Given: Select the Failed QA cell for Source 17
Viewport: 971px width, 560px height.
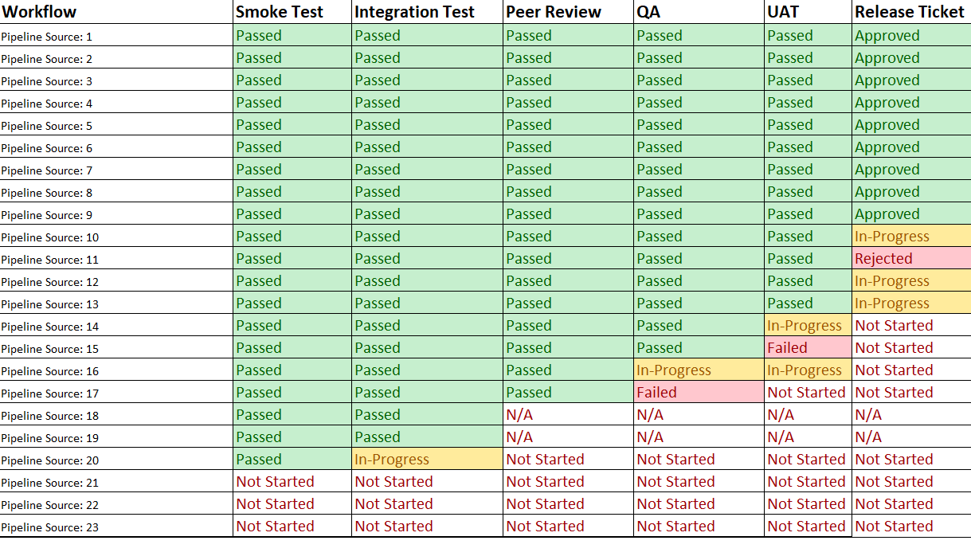Looking at the screenshot, I should click(x=699, y=392).
